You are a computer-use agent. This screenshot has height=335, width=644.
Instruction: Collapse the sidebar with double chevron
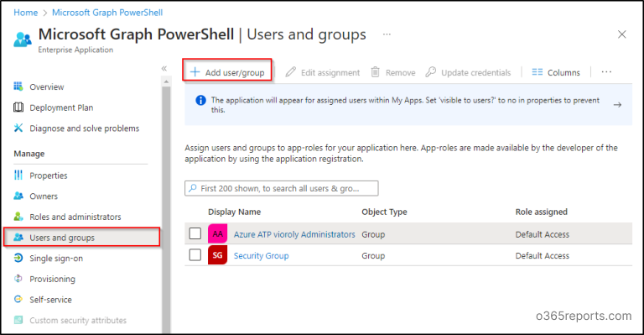(x=164, y=68)
